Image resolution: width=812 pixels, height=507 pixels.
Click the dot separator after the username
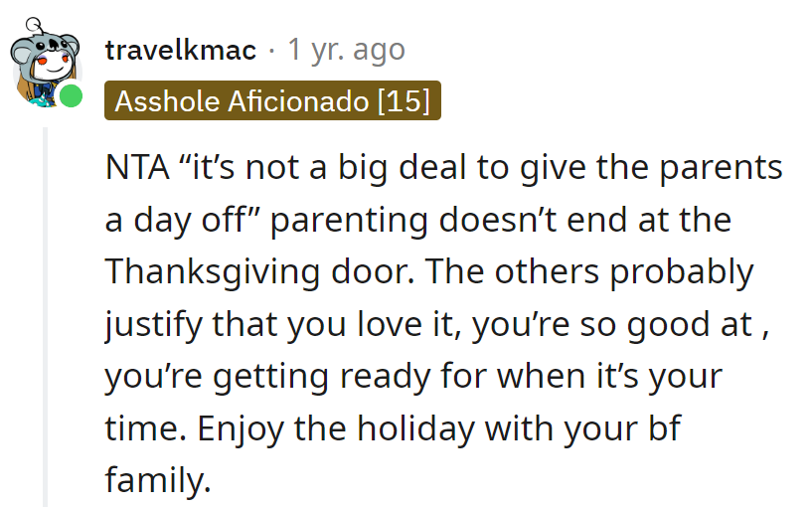click(x=271, y=50)
